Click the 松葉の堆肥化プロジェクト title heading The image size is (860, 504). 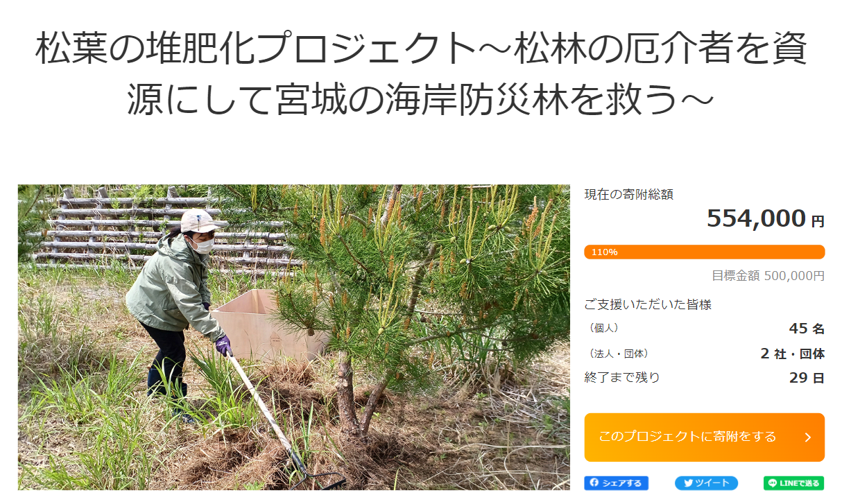click(x=421, y=75)
